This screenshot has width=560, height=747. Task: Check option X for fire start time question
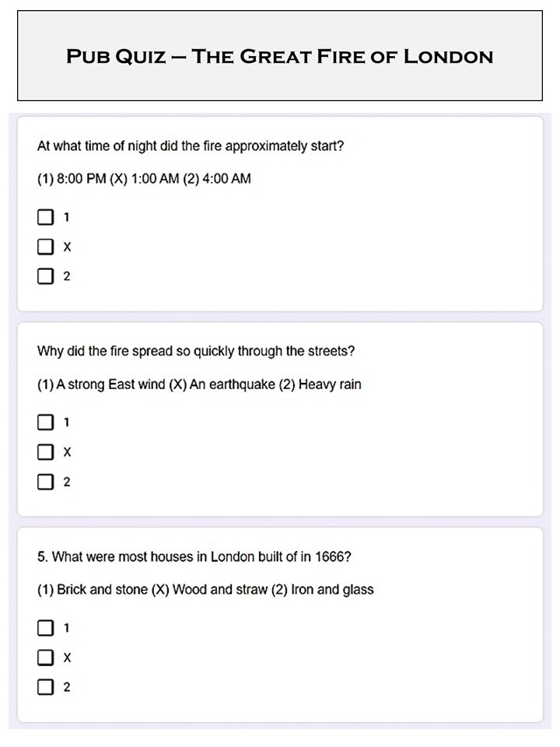45,247
